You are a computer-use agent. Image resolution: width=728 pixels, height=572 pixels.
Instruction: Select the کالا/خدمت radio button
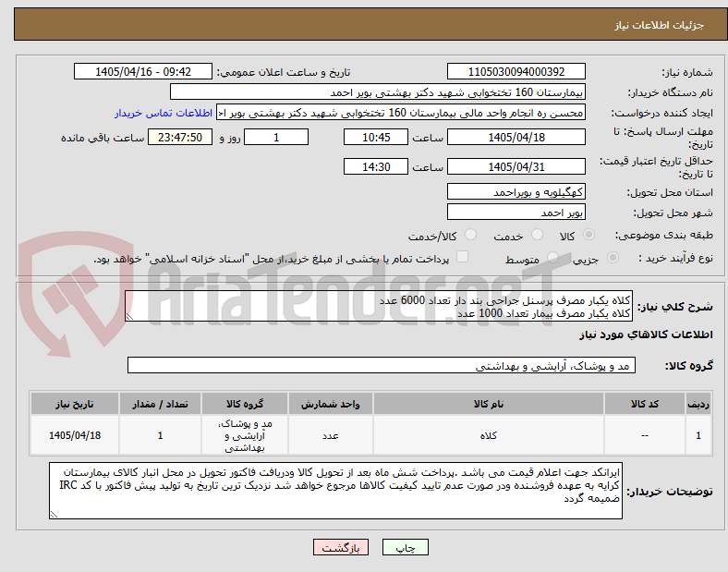(x=471, y=235)
